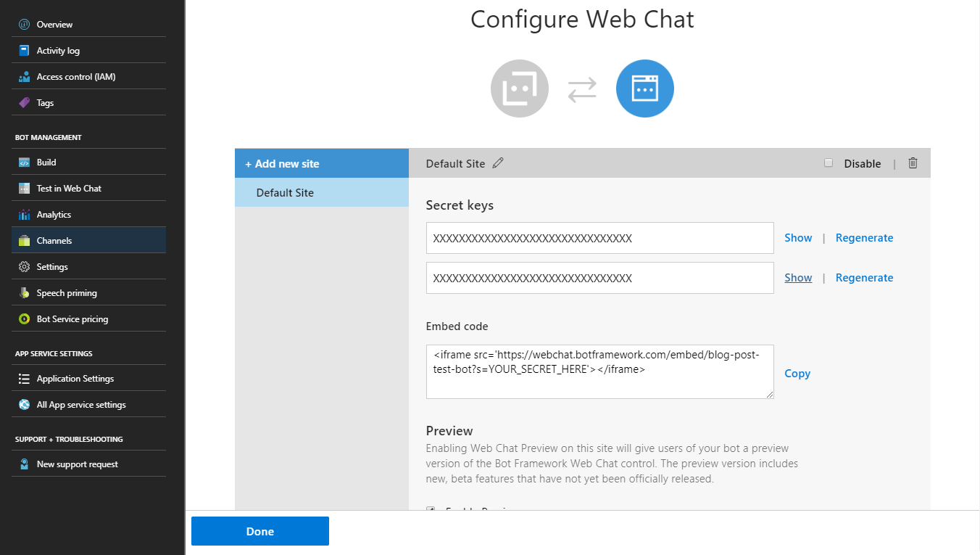
Task: Open New support request entry
Action: point(88,464)
